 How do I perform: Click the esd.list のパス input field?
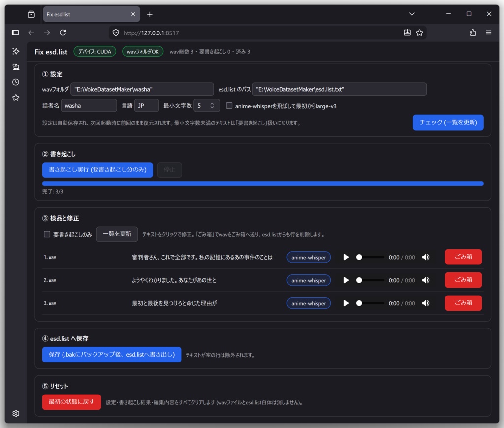(340, 89)
